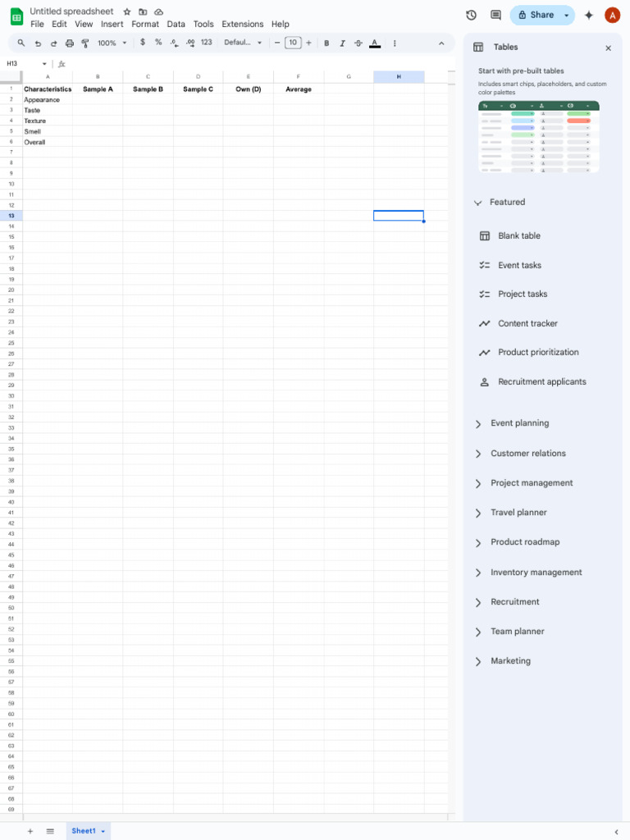Increase font size plus button

[x=308, y=43]
